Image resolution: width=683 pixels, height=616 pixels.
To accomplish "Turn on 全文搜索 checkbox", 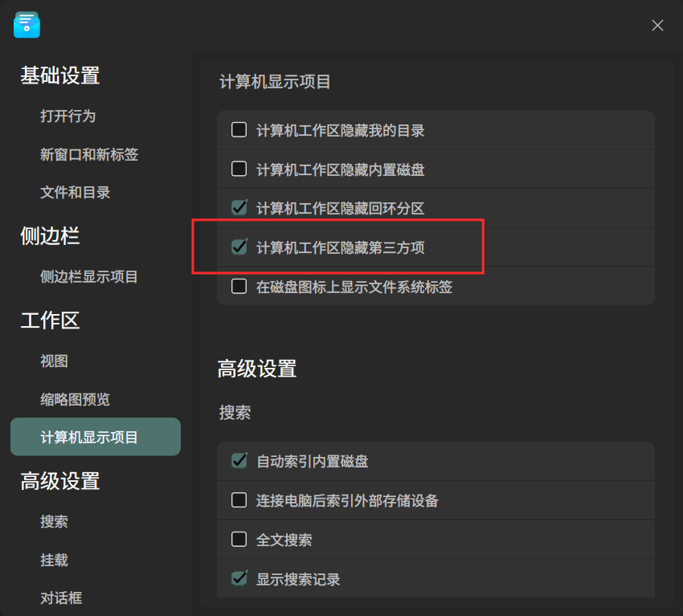I will [239, 540].
